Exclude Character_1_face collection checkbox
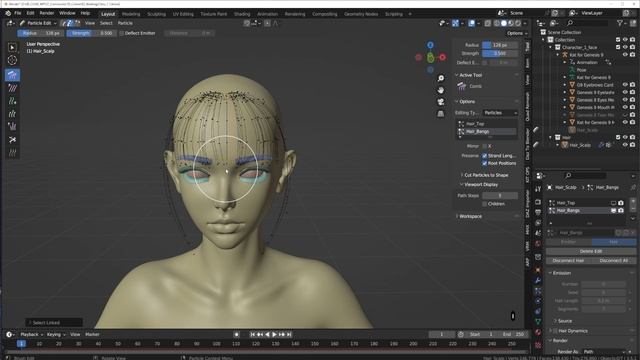 click(x=618, y=47)
